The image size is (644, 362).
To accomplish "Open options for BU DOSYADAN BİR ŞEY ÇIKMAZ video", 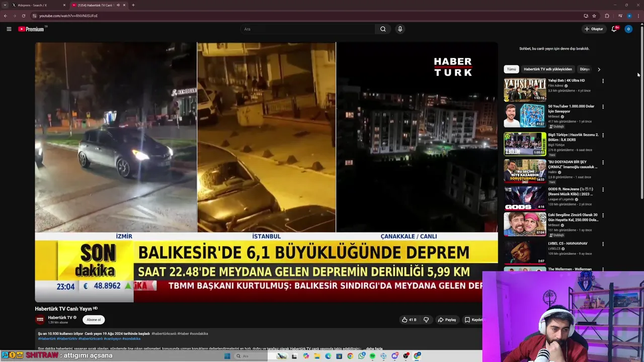I will pos(603,162).
